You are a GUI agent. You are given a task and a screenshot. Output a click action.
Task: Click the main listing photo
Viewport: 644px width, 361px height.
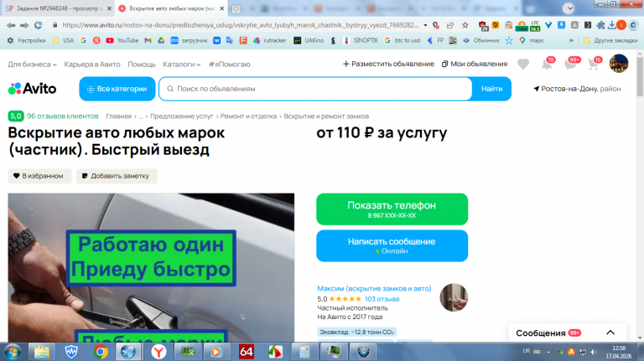(151, 267)
